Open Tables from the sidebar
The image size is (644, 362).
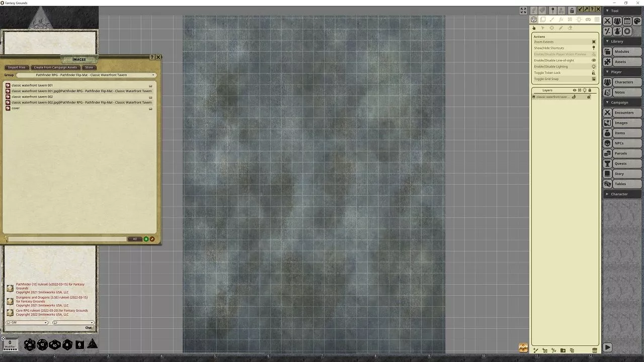click(x=622, y=184)
